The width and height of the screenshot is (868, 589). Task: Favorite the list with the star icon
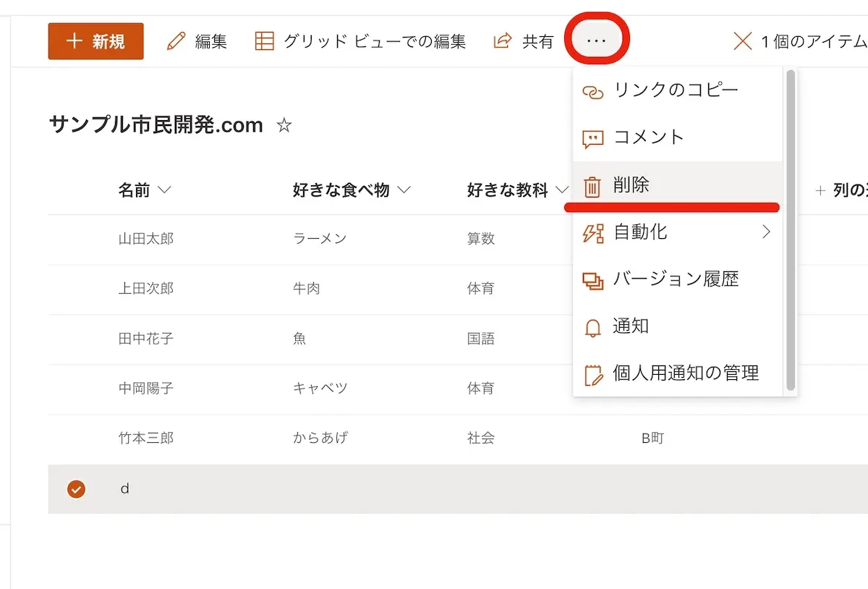pyautogui.click(x=284, y=126)
